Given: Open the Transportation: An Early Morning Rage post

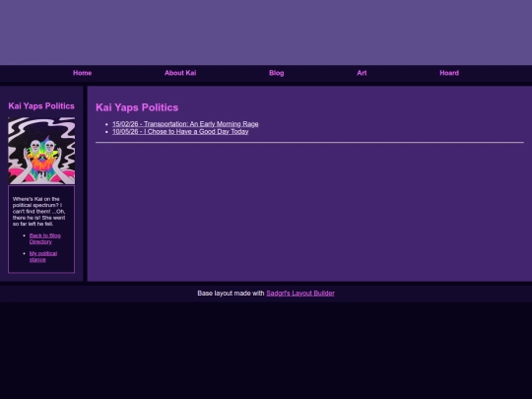Looking at the screenshot, I should 185,124.
